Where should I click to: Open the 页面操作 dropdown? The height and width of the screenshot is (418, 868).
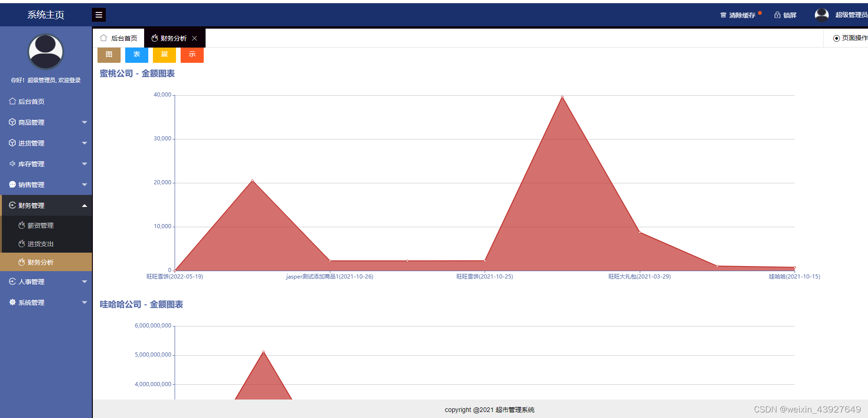click(850, 38)
